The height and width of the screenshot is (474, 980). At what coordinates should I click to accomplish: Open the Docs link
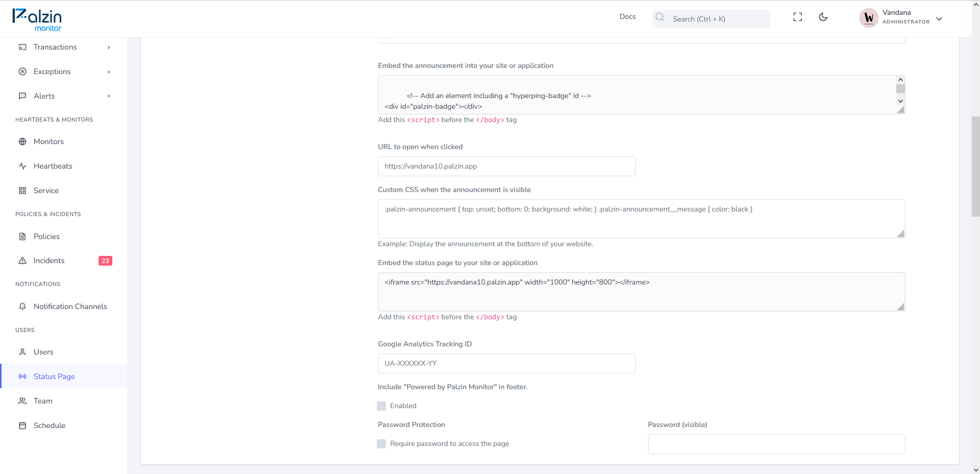click(x=628, y=17)
